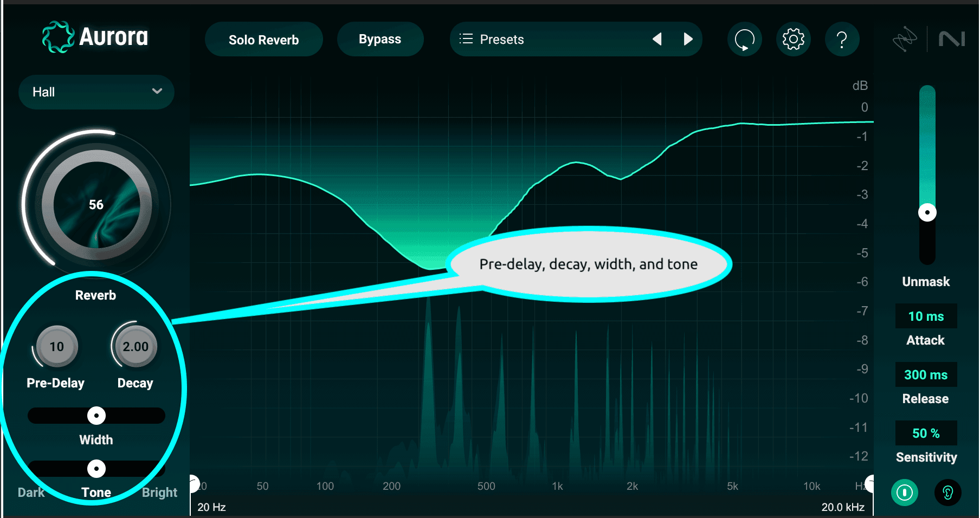
Task: Click the Unmask vertical slider handle
Action: 927,212
